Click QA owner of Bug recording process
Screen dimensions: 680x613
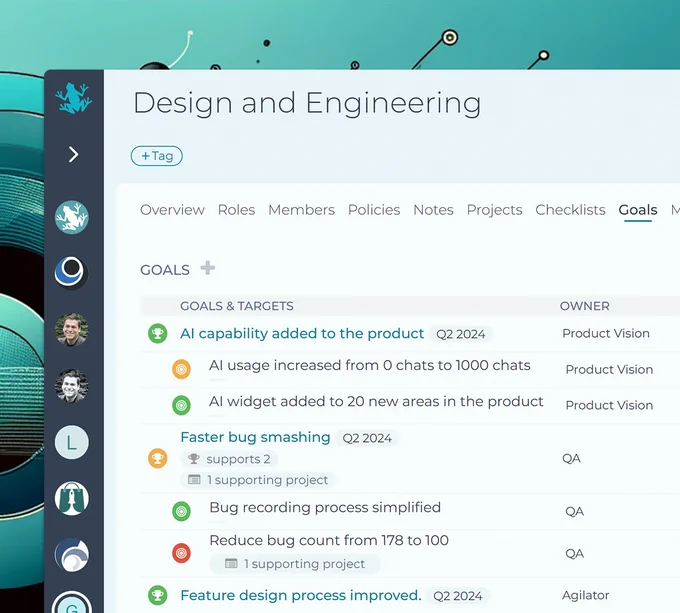click(x=575, y=512)
